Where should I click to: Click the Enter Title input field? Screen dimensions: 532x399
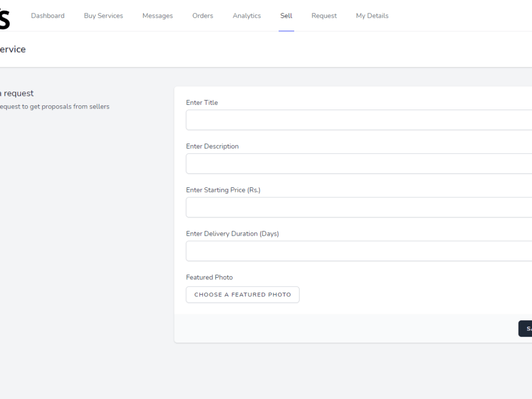point(356,120)
